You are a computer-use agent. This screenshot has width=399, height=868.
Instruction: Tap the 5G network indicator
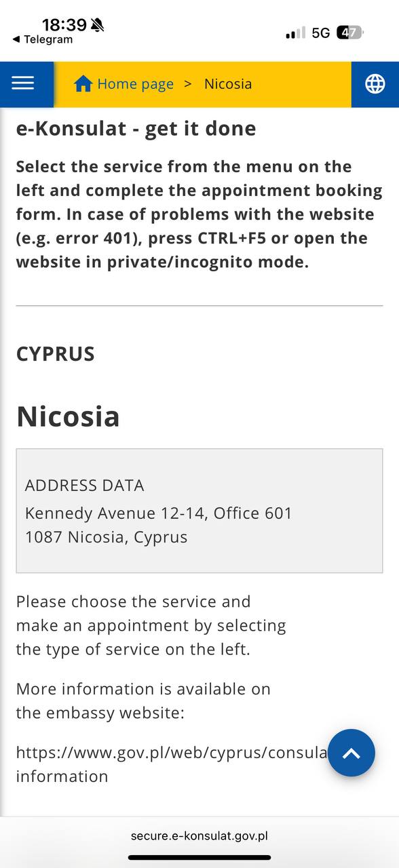coord(321,33)
